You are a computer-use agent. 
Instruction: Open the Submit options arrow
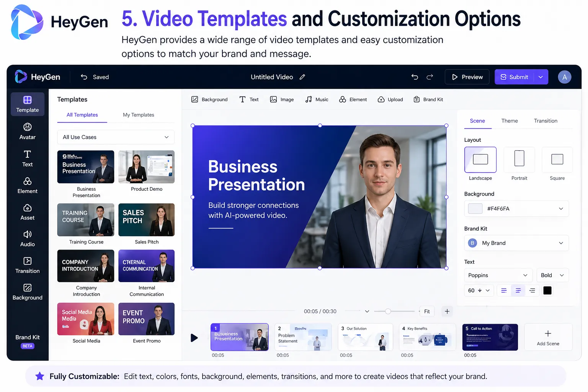tap(541, 77)
